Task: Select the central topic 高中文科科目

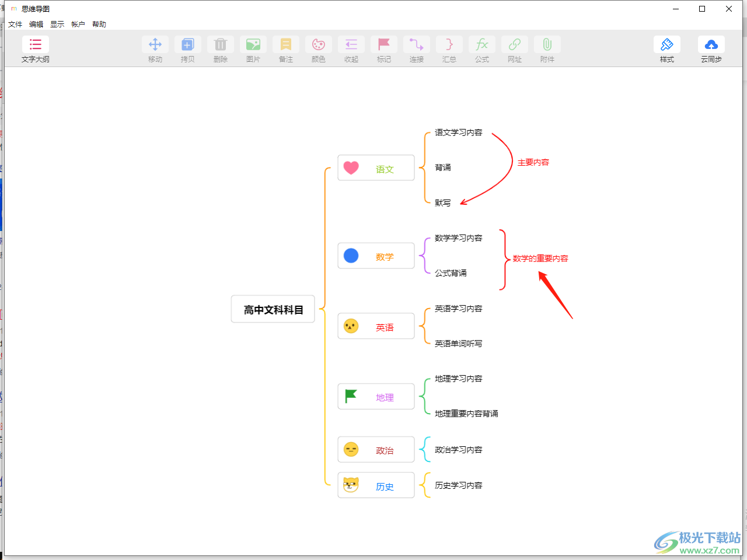Action: tap(273, 310)
